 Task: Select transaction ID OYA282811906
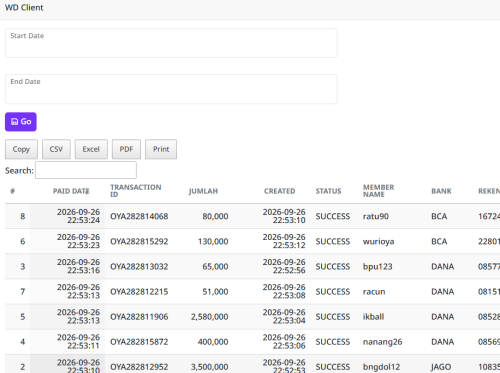click(139, 317)
